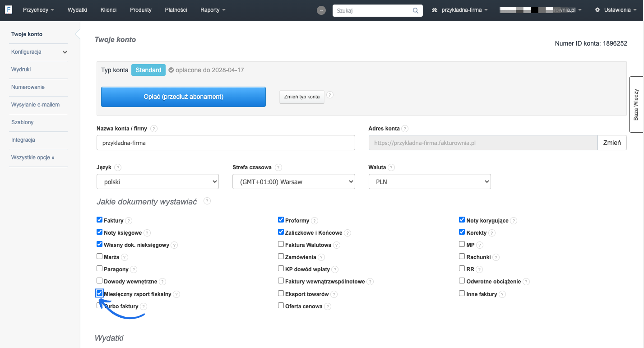
Task: Click help icon next to Zmień typ konta
Action: point(330,95)
